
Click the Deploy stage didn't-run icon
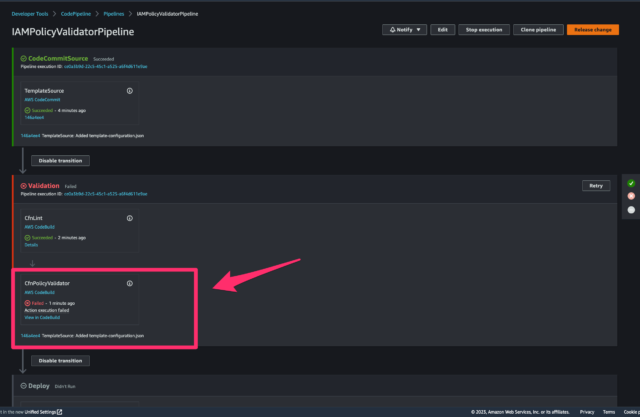point(24,386)
